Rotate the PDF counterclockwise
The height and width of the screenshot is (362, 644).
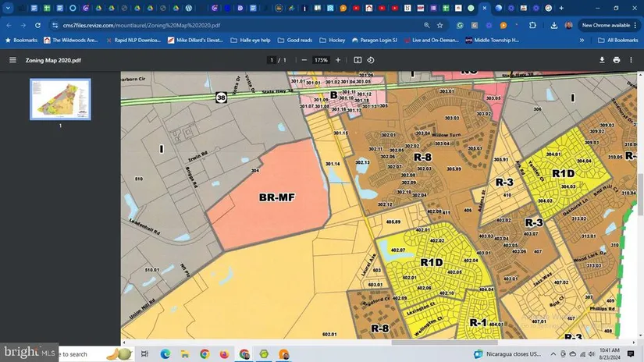tap(374, 60)
